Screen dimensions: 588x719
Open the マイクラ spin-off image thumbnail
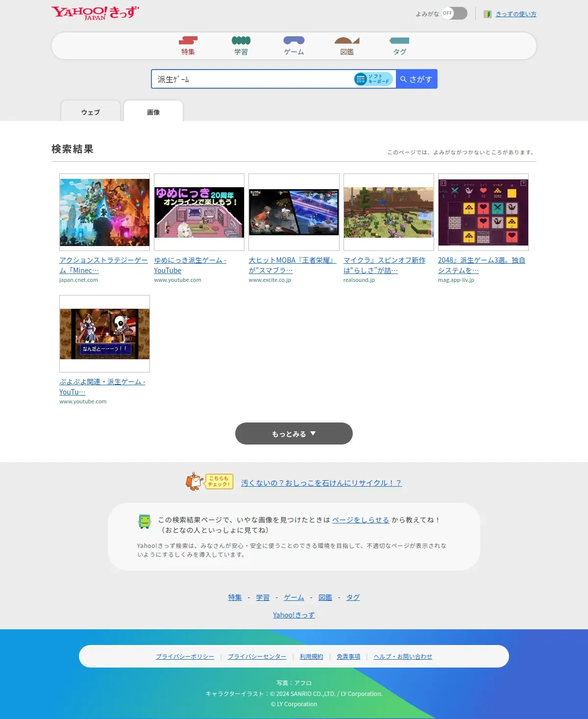pyautogui.click(x=389, y=212)
